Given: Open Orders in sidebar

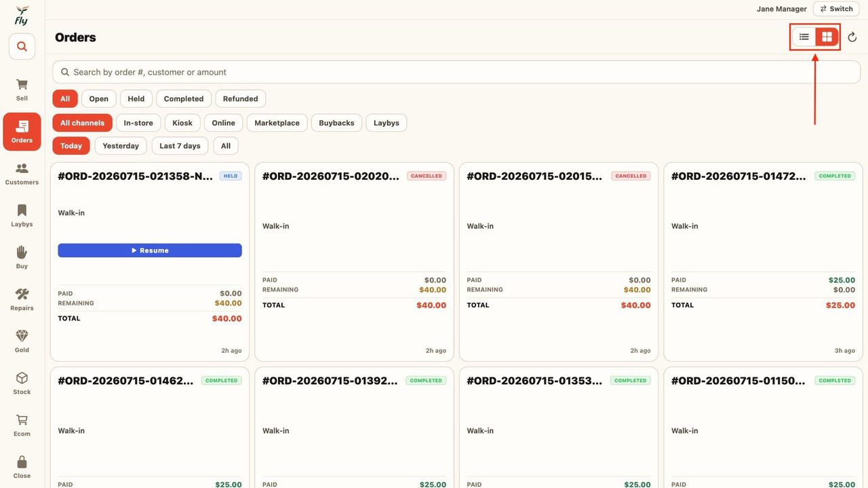Looking at the screenshot, I should [22, 132].
